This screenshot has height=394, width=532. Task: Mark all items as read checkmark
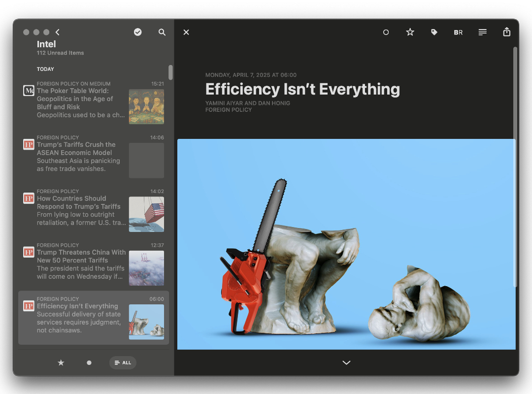click(138, 32)
